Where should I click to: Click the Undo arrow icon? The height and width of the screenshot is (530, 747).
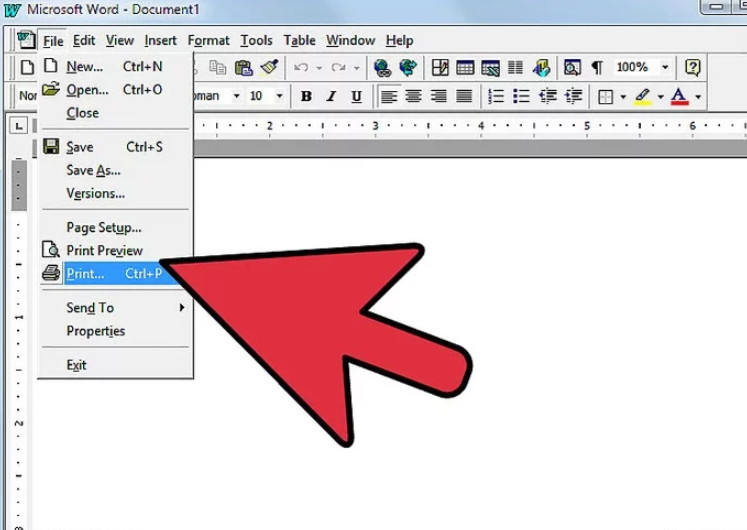(x=301, y=68)
